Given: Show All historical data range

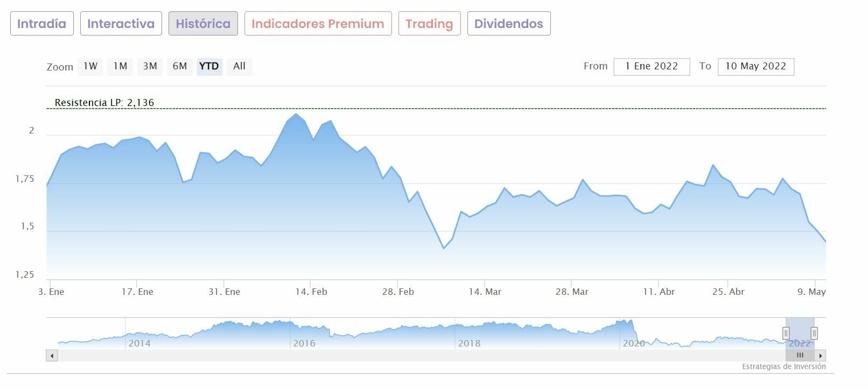Looking at the screenshot, I should pos(240,66).
